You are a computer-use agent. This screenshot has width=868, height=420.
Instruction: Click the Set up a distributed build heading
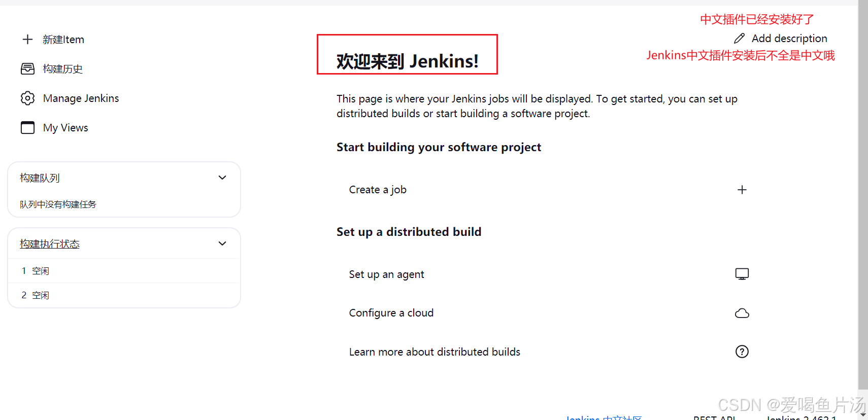(409, 232)
